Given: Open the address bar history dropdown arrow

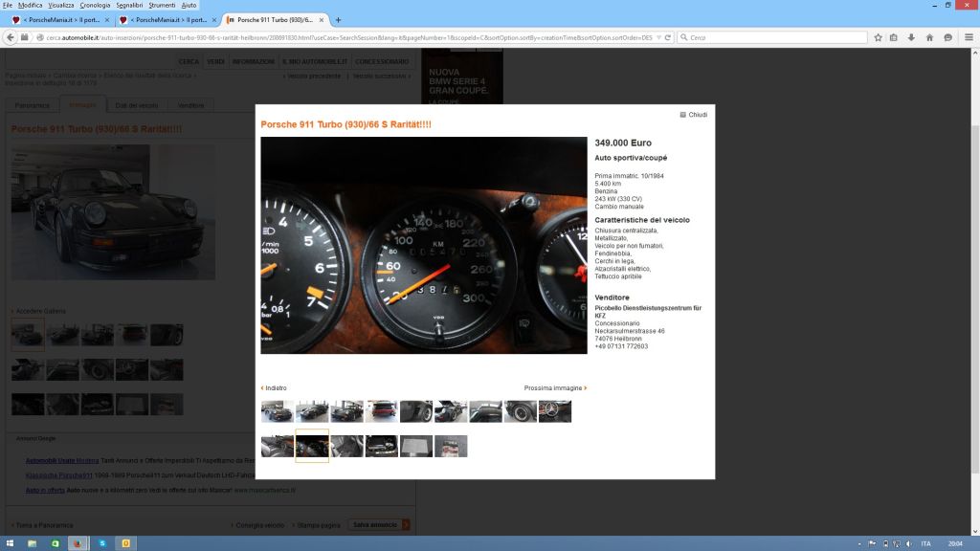Looking at the screenshot, I should [658, 37].
